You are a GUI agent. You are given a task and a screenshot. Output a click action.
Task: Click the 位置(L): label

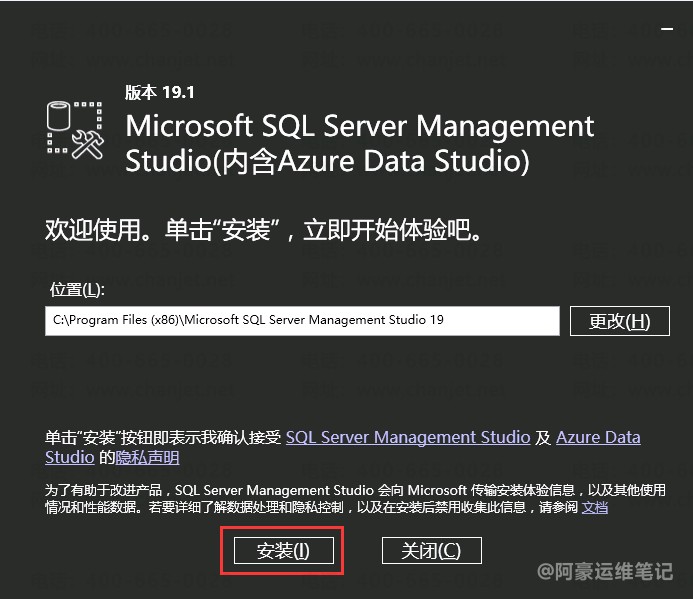click(77, 290)
